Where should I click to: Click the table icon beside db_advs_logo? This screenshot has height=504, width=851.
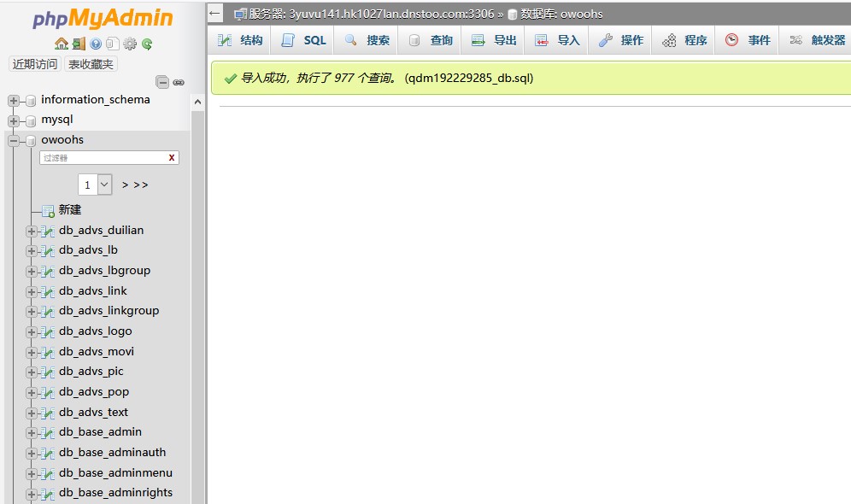pyautogui.click(x=48, y=331)
